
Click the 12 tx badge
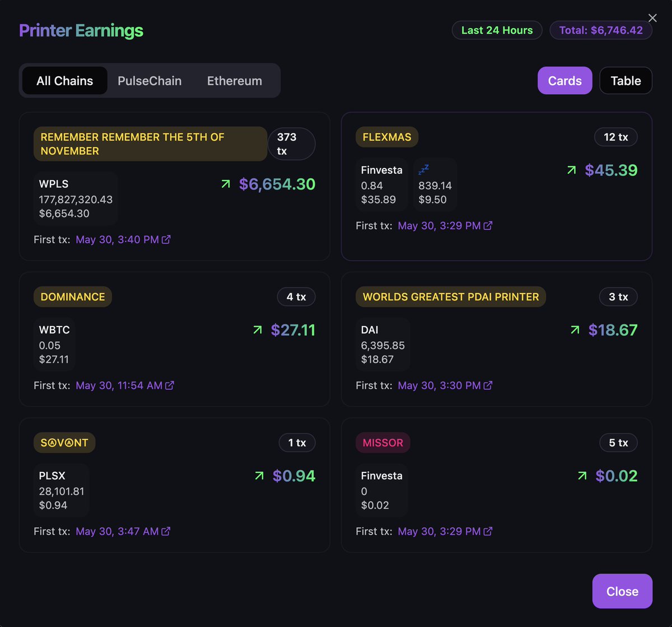pyautogui.click(x=616, y=137)
